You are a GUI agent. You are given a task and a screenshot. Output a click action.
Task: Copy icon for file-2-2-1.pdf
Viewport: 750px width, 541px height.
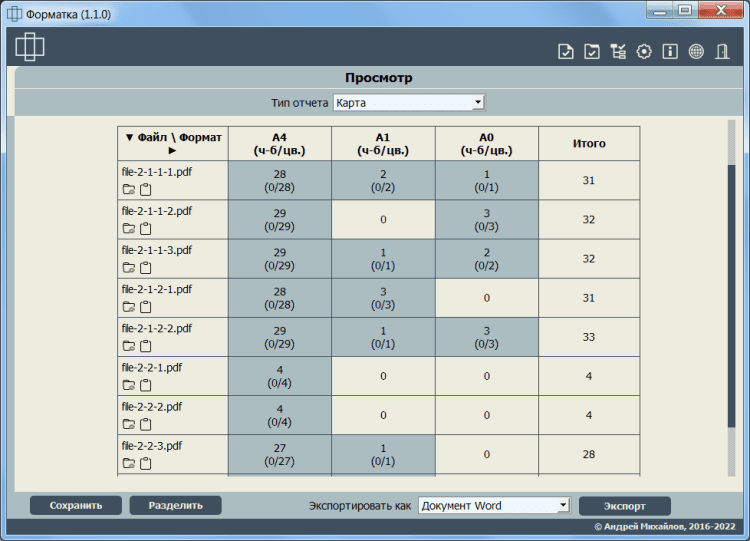point(145,385)
